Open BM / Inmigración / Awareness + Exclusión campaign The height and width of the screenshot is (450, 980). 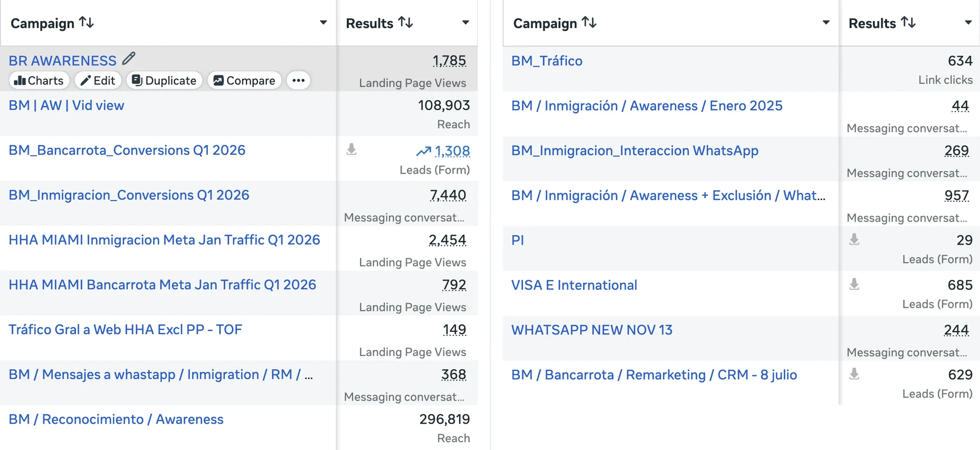tap(668, 196)
